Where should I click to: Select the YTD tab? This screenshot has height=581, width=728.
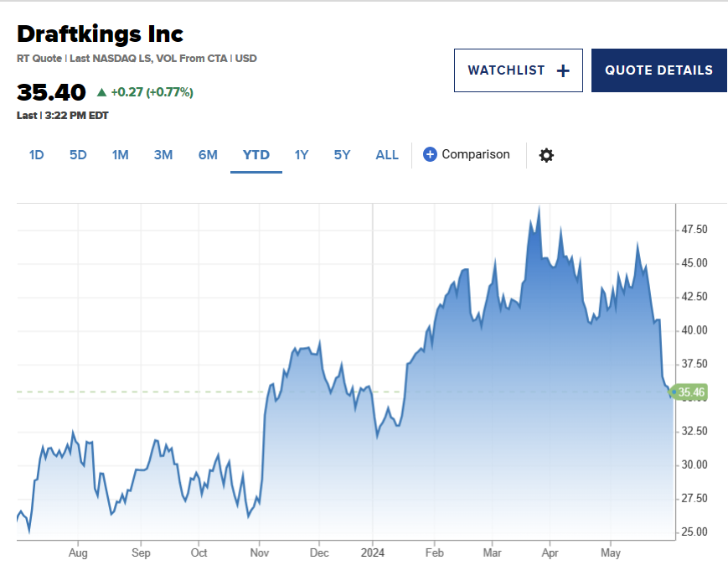(256, 155)
